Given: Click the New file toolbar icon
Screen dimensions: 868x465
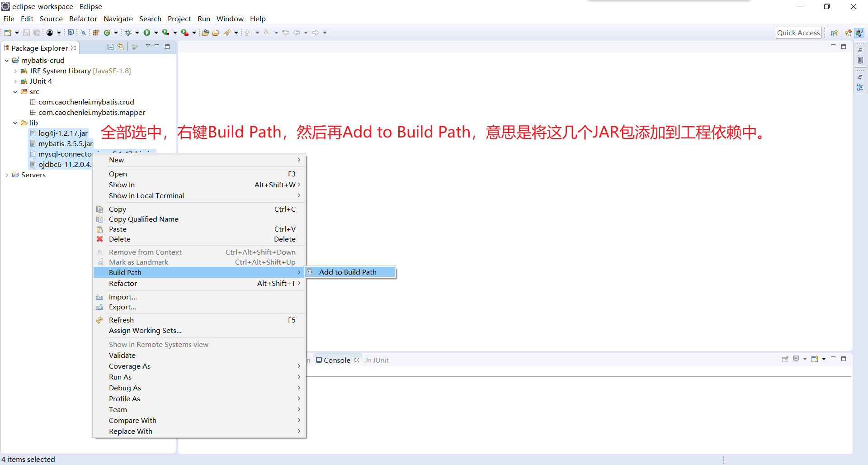Looking at the screenshot, I should click(x=8, y=33).
